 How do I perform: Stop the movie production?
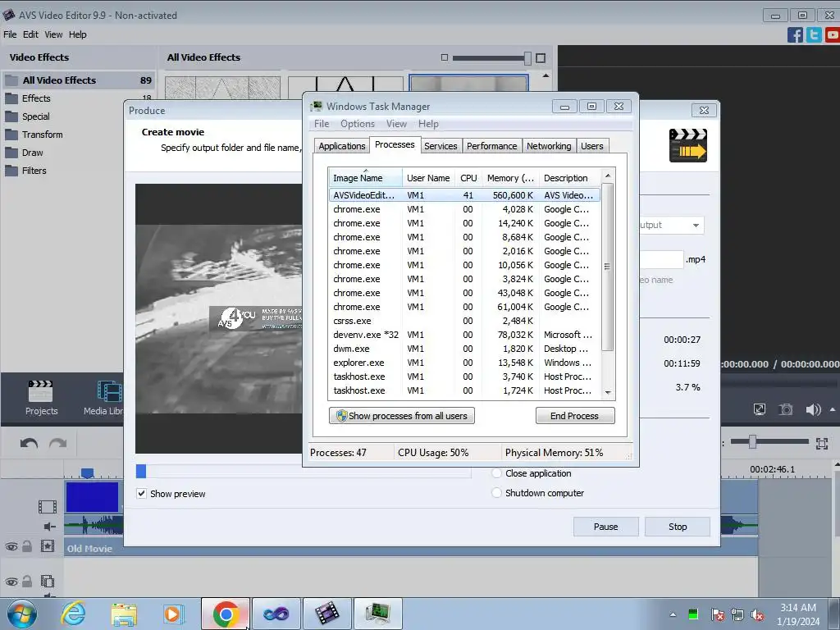(x=678, y=527)
